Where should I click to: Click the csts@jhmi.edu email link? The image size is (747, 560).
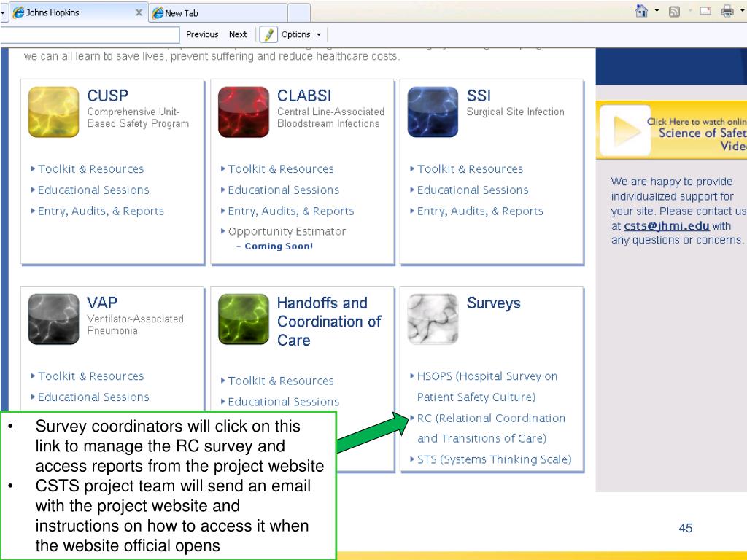[x=667, y=226]
